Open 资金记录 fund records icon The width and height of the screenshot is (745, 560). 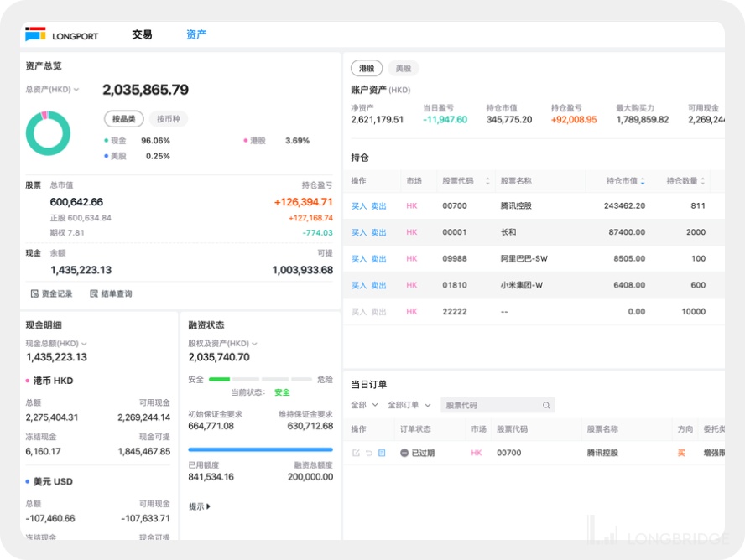pyautogui.click(x=34, y=294)
